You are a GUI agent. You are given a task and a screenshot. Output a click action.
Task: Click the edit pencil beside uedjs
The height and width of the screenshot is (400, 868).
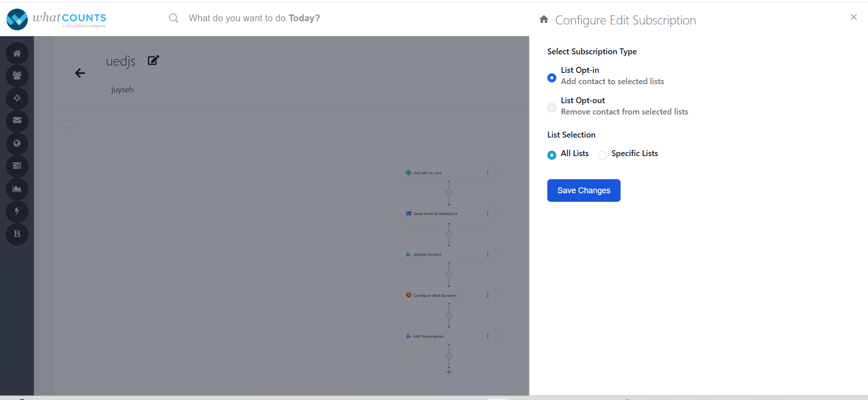pyautogui.click(x=153, y=60)
